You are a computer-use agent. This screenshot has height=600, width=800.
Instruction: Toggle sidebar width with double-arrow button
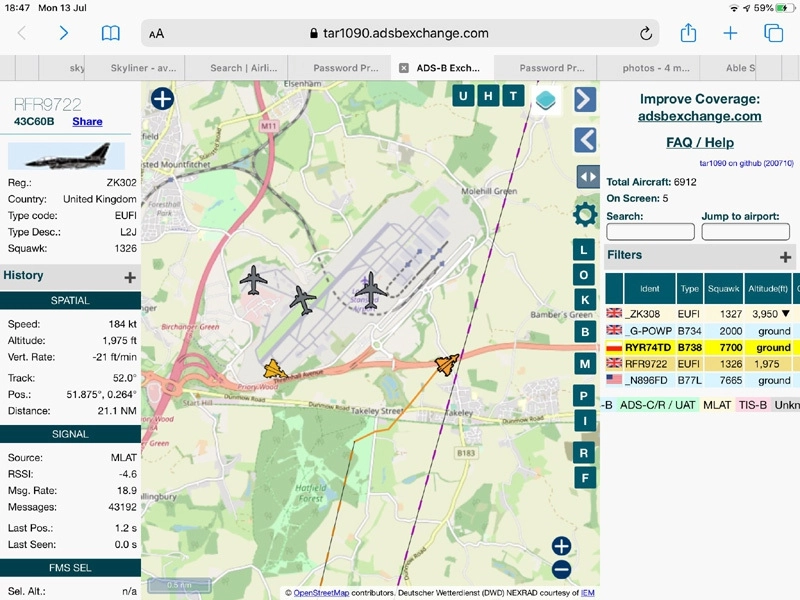588,176
